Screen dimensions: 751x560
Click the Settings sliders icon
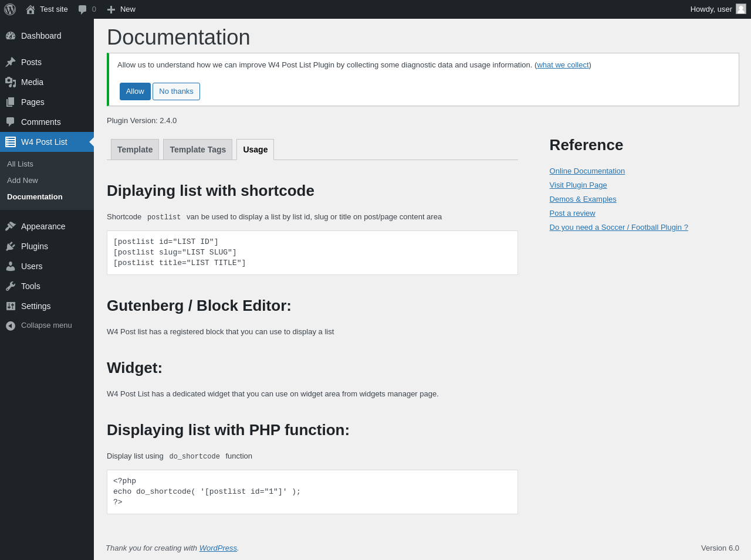click(x=11, y=306)
